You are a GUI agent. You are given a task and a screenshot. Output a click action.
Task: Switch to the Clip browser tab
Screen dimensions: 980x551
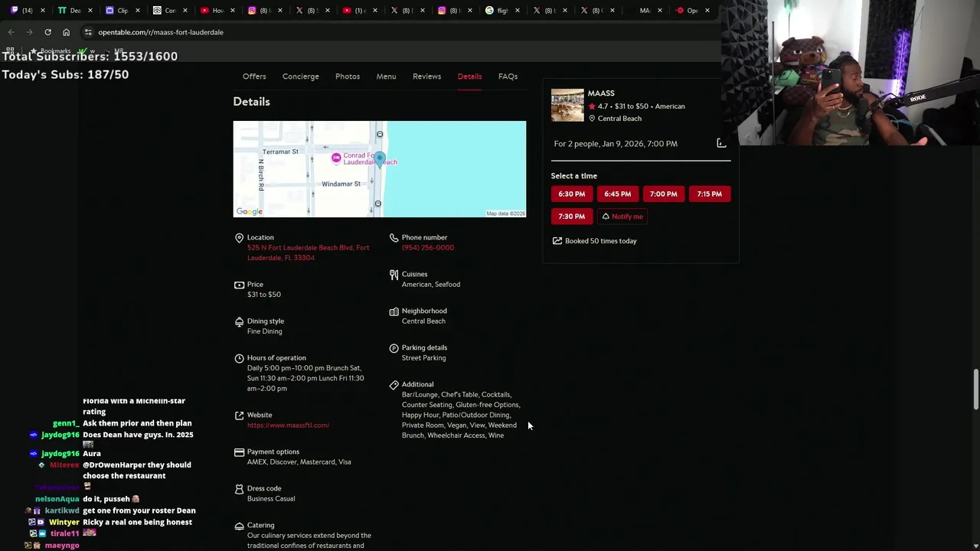[x=121, y=11]
